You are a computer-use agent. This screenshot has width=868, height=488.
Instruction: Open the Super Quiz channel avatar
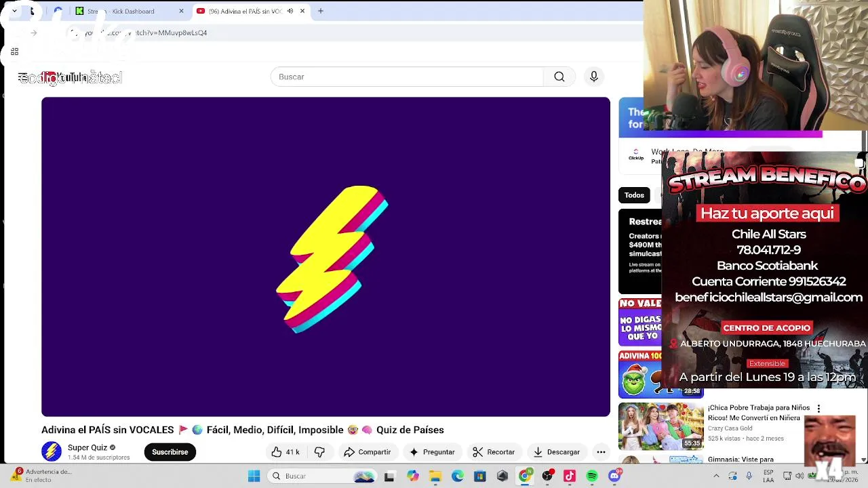[52, 451]
